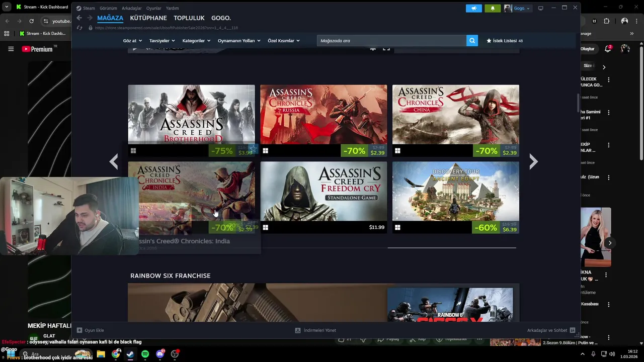
Task: Toggle fullscreen on the video player above
Action: [386, 48]
